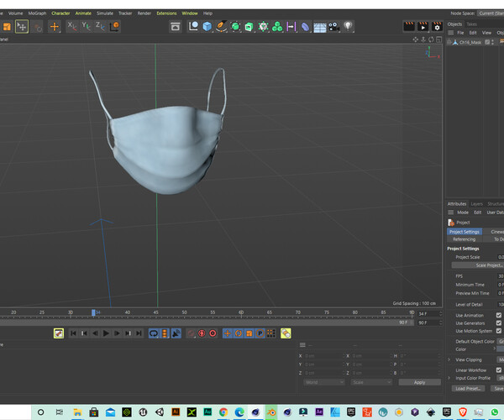Click the Floor grid environment icon
This screenshot has width=504, height=420.
pos(319,27)
